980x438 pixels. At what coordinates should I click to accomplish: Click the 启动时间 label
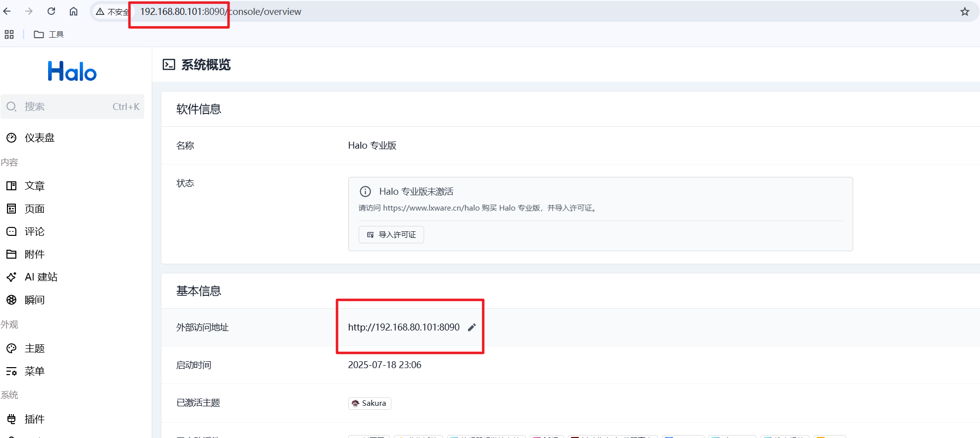(194, 365)
